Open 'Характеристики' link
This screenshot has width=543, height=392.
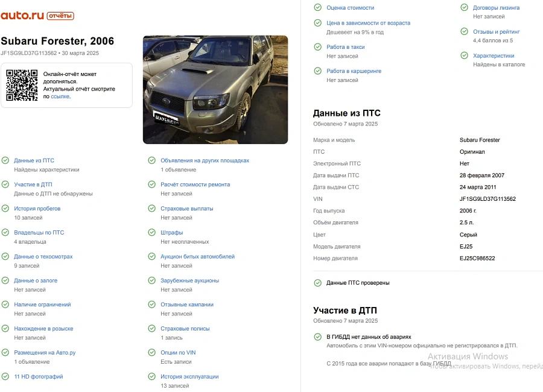click(x=494, y=55)
